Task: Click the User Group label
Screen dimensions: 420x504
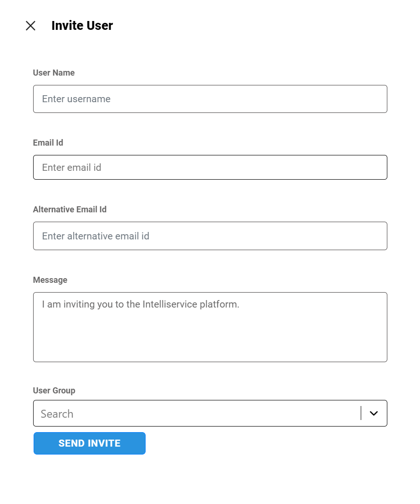Action: [x=54, y=391]
